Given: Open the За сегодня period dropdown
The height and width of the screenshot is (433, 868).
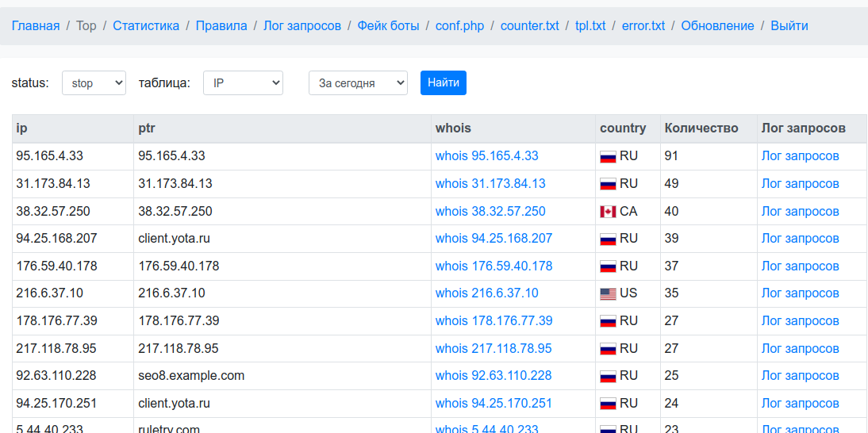Looking at the screenshot, I should (x=358, y=83).
